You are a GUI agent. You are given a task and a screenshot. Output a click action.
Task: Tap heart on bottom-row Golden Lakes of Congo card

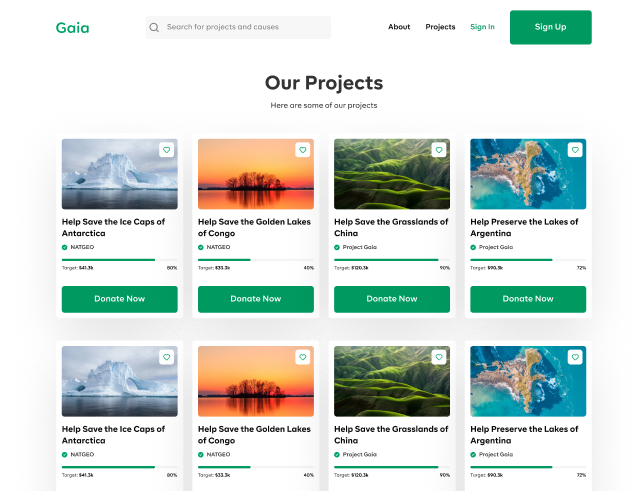(x=302, y=357)
